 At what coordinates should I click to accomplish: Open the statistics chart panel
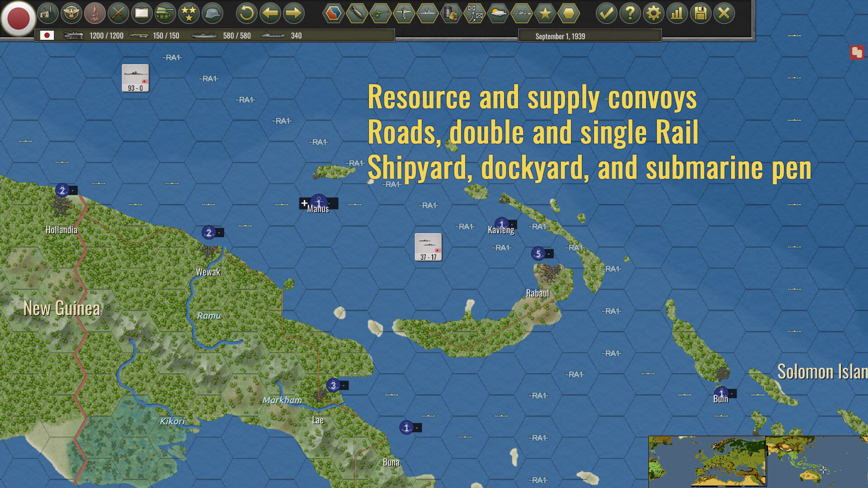pos(677,13)
